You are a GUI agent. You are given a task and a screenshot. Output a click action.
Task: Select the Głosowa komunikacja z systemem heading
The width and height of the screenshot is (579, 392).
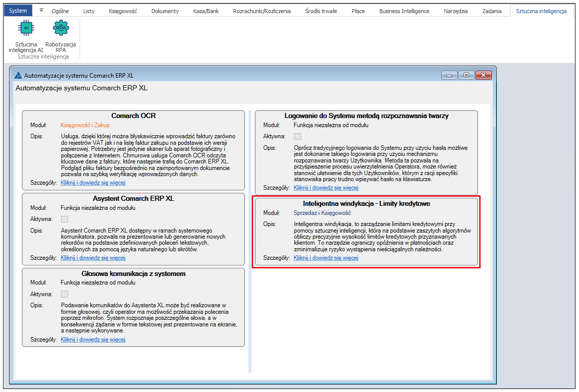(133, 274)
